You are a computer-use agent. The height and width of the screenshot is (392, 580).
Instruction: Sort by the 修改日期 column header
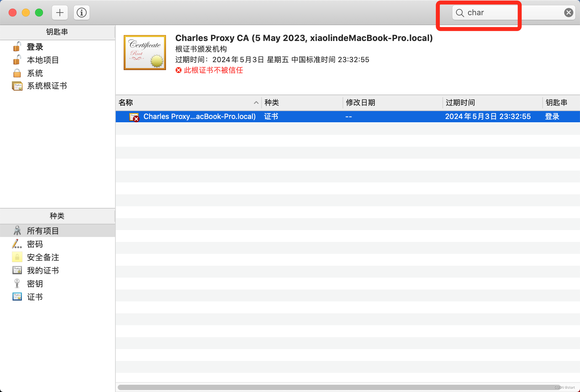pyautogui.click(x=393, y=103)
